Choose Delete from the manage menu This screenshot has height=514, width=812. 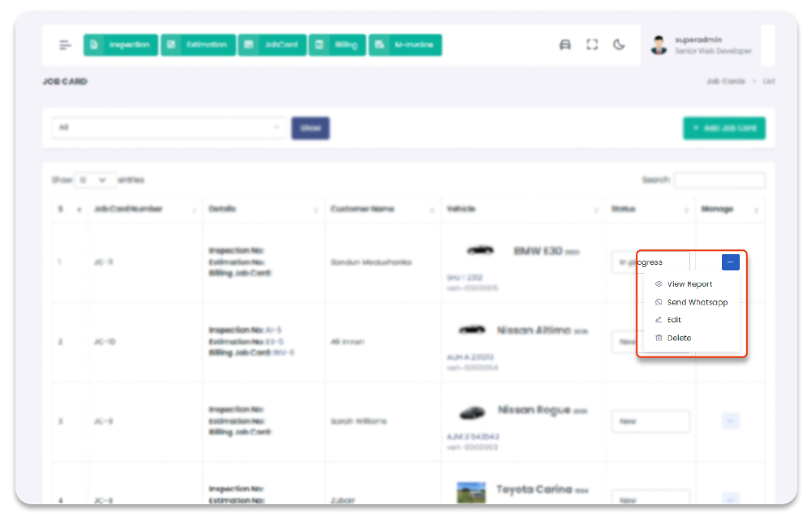pyautogui.click(x=679, y=338)
